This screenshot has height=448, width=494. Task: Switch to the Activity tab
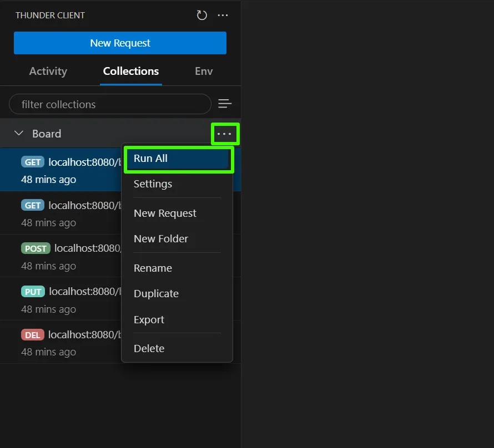(x=48, y=71)
